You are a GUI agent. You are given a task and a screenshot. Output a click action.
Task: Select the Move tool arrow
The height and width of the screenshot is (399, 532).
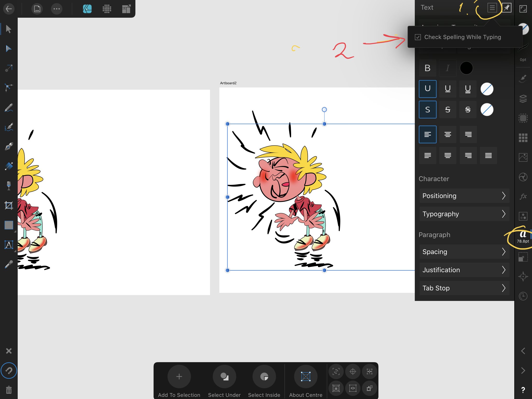click(x=9, y=29)
